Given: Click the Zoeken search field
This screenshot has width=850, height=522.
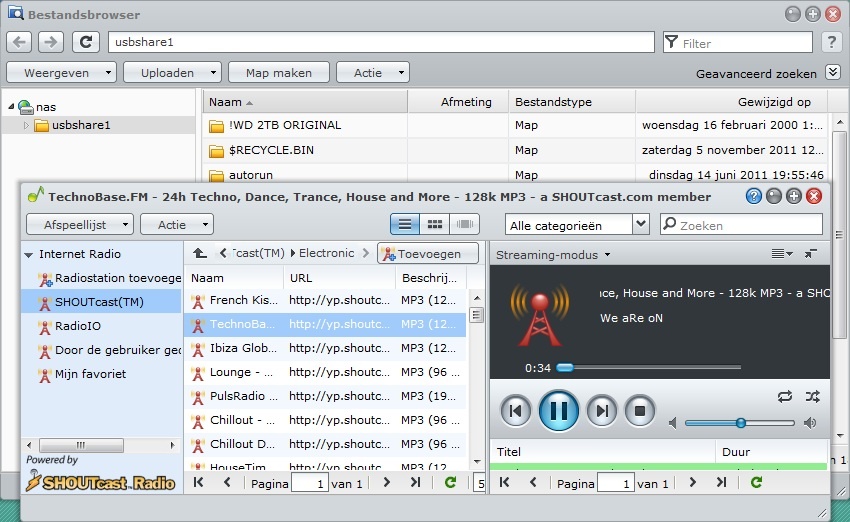Looking at the screenshot, I should click(x=741, y=225).
